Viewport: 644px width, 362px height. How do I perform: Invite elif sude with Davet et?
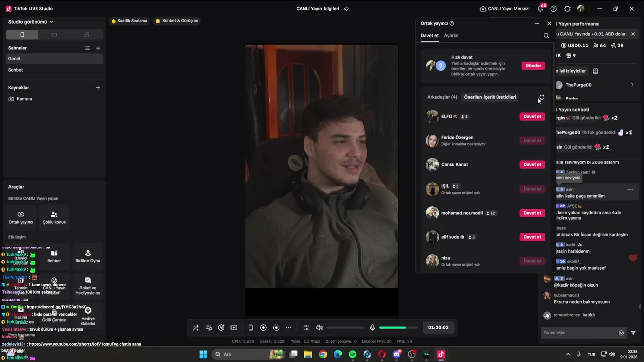coord(532,237)
